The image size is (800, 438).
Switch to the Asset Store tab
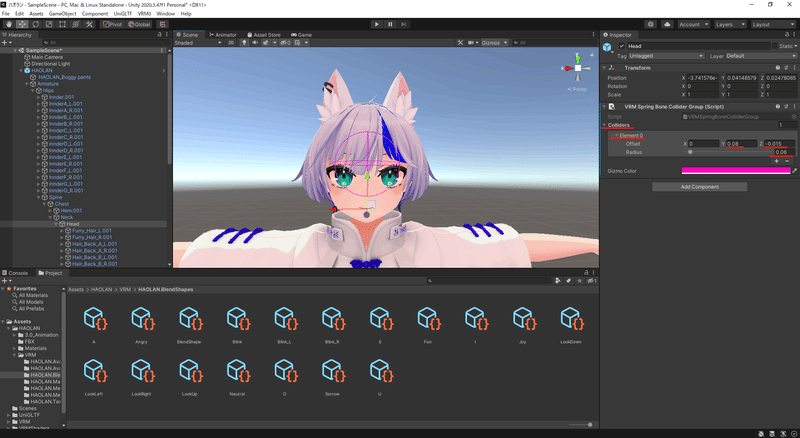click(x=264, y=35)
